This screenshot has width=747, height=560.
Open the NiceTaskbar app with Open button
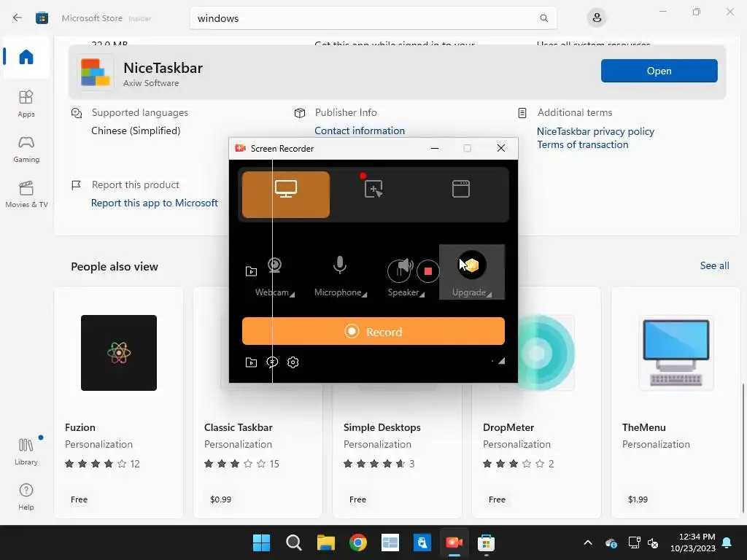659,71
